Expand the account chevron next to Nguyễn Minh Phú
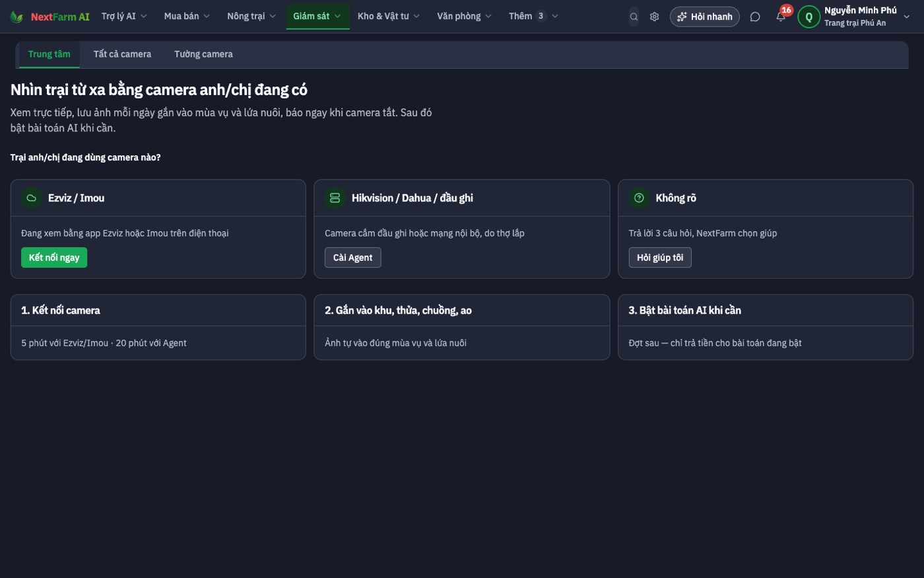This screenshot has height=578, width=924. click(x=906, y=17)
